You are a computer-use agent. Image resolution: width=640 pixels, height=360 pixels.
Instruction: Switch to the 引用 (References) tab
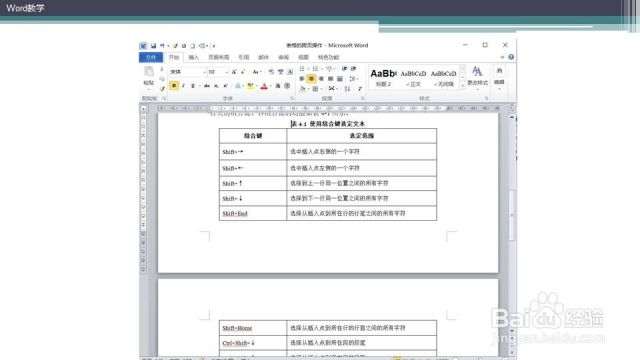[x=244, y=57]
